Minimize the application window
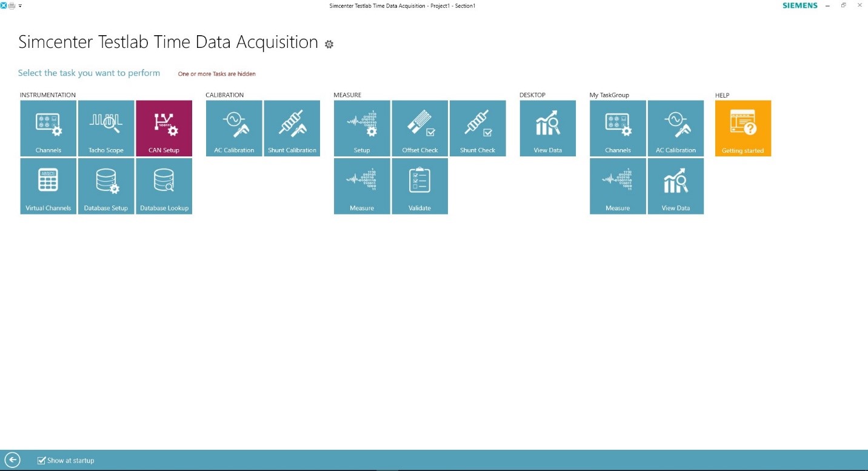The image size is (868, 471). 828,5
